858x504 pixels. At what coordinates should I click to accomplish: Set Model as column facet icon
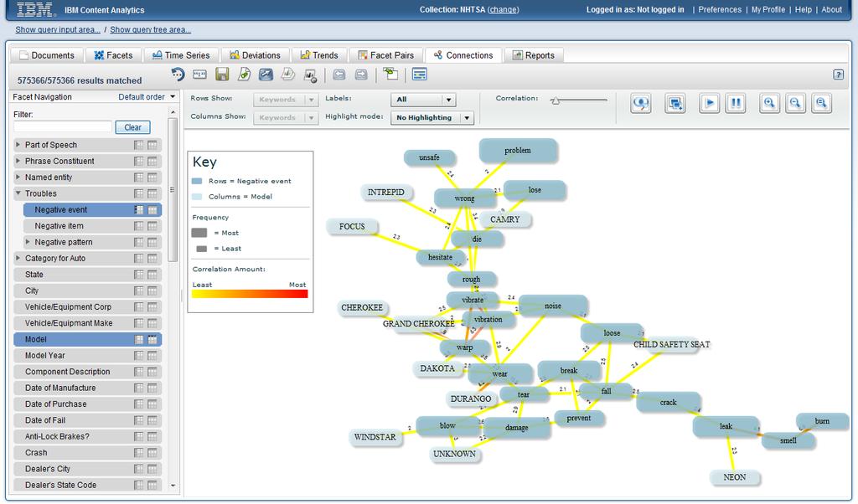[152, 339]
